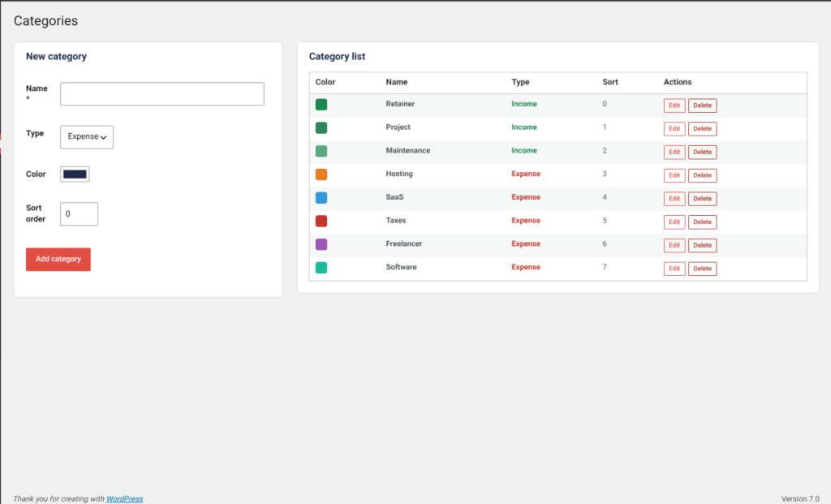Click the SaaS name cell
The image size is (831, 504).
[394, 197]
